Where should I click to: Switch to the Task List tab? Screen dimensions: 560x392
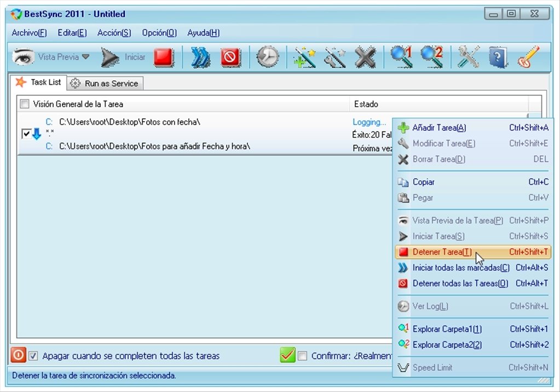point(38,83)
